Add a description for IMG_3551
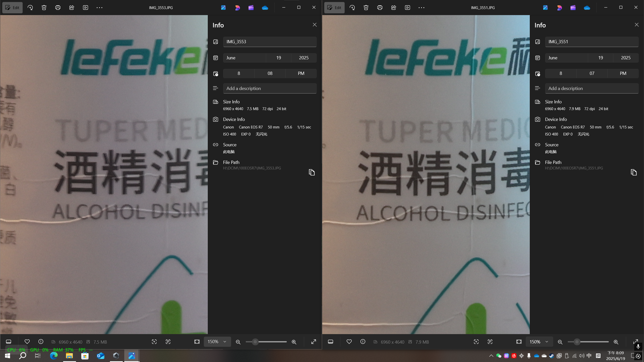 tap(592, 88)
